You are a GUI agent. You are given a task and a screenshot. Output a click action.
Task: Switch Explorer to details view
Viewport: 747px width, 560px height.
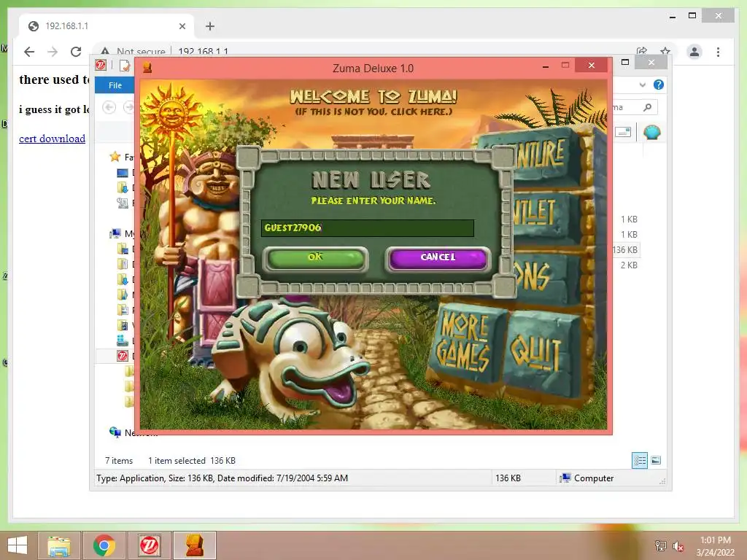640,461
